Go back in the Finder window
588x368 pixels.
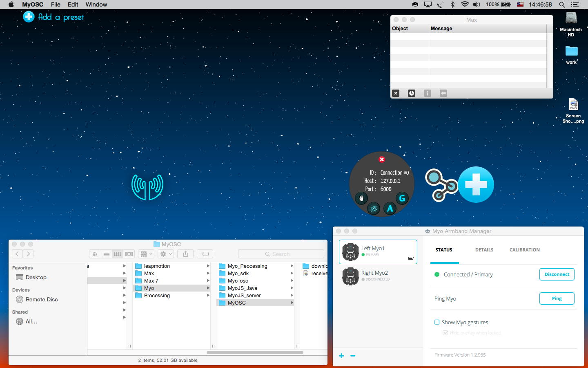(x=17, y=254)
